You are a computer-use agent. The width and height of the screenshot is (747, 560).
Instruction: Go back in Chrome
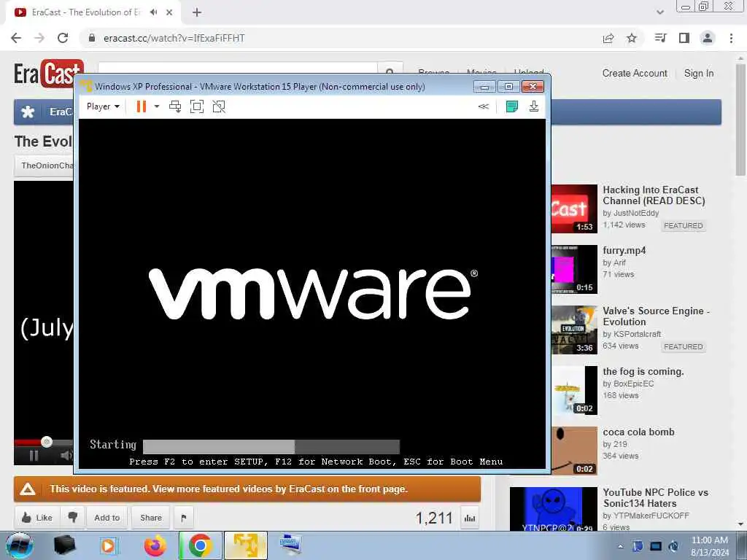[16, 38]
